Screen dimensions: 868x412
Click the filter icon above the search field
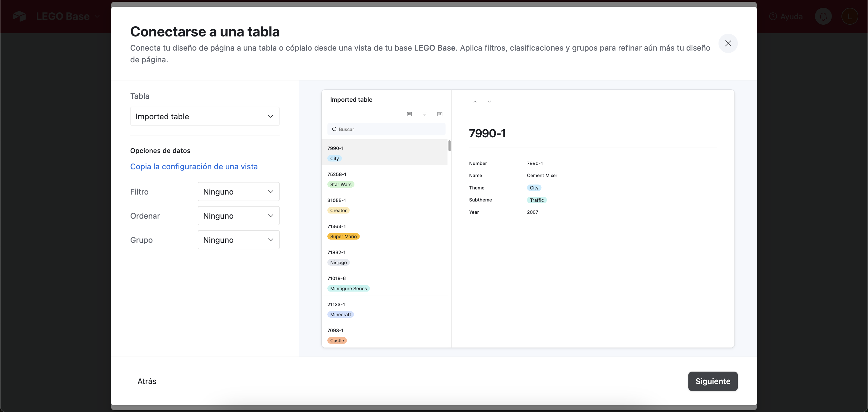(x=425, y=114)
